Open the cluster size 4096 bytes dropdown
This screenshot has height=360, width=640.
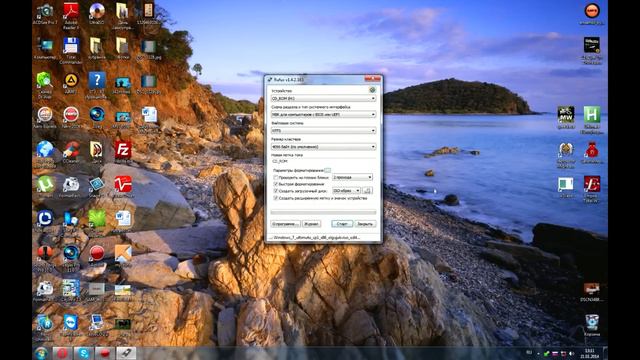(323, 147)
